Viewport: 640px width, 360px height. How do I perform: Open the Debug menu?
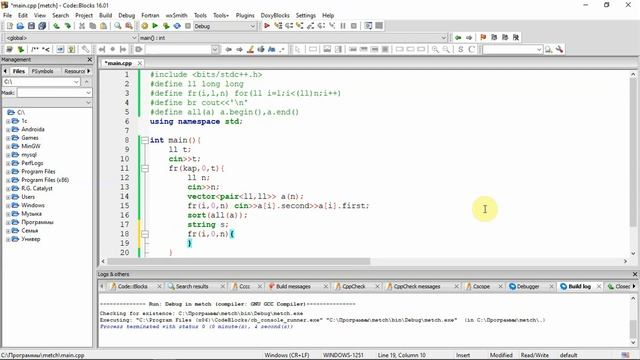click(x=127, y=15)
